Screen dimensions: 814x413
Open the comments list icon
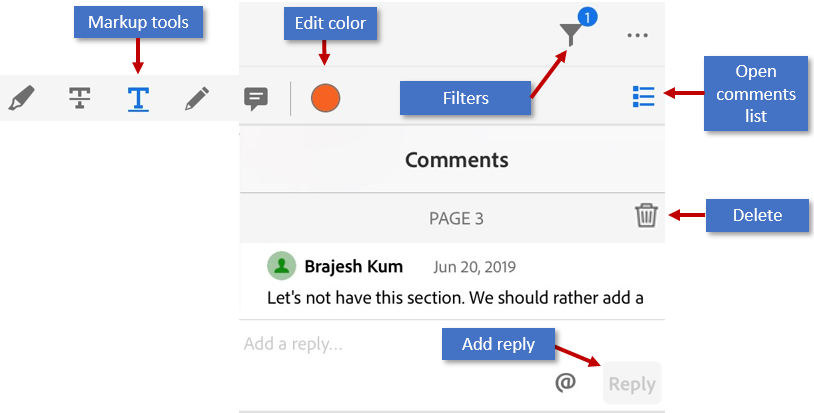[644, 97]
